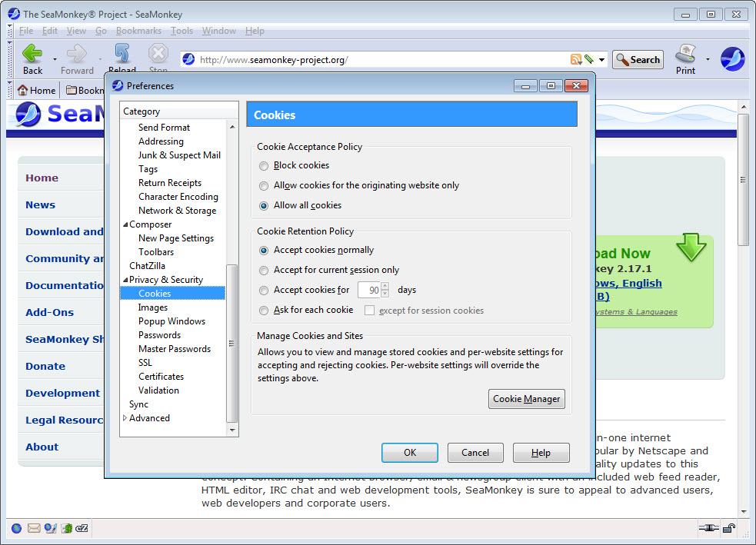Viewport: 756px width, 545px height.
Task: Open Composer icon in status bar
Action: (50, 529)
